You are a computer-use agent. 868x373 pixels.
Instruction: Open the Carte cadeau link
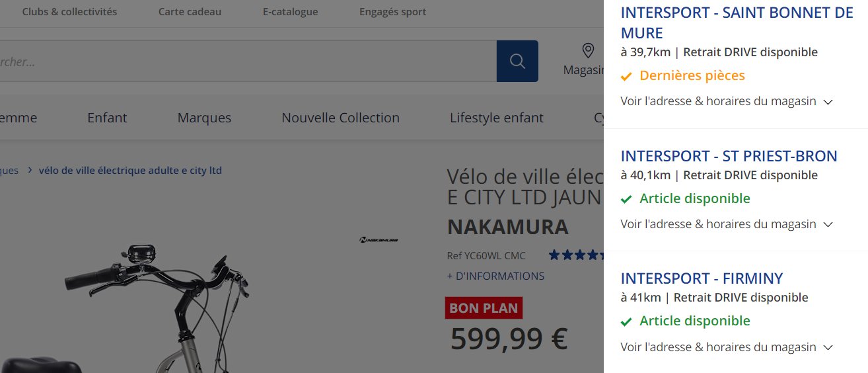pyautogui.click(x=190, y=12)
